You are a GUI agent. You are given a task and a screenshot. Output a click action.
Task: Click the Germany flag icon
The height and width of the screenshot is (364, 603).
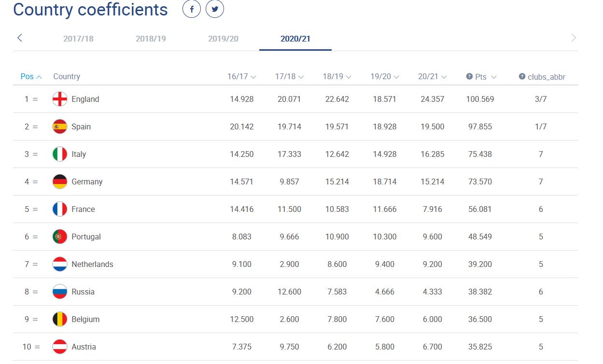60,182
